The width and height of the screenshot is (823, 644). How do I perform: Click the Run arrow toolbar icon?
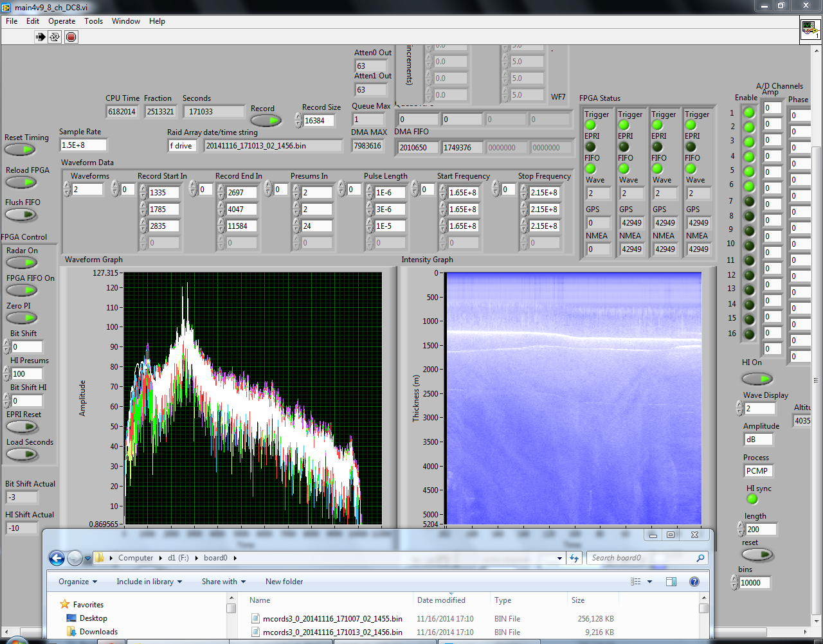(41, 37)
